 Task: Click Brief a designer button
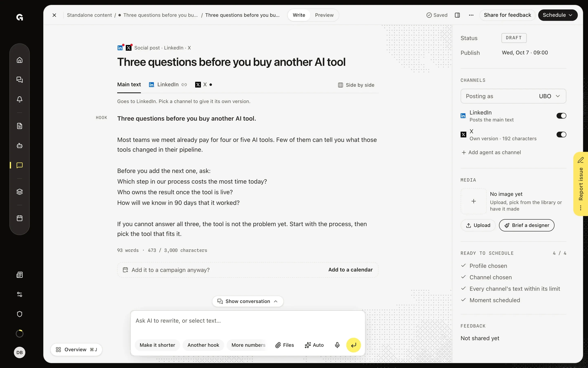[x=527, y=225]
